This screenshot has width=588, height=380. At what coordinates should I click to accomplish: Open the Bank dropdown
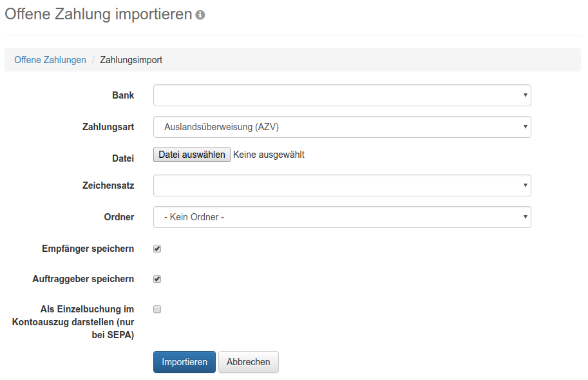[342, 95]
